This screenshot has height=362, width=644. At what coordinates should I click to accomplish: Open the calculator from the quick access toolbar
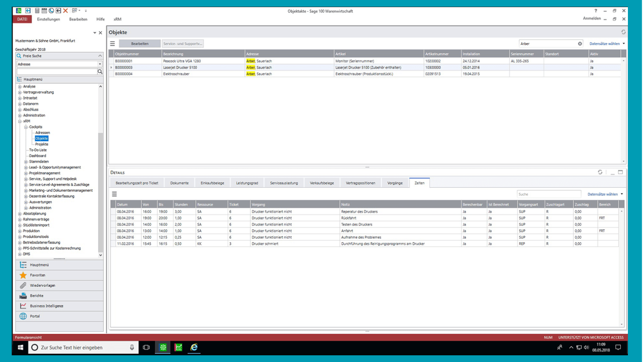click(x=38, y=10)
